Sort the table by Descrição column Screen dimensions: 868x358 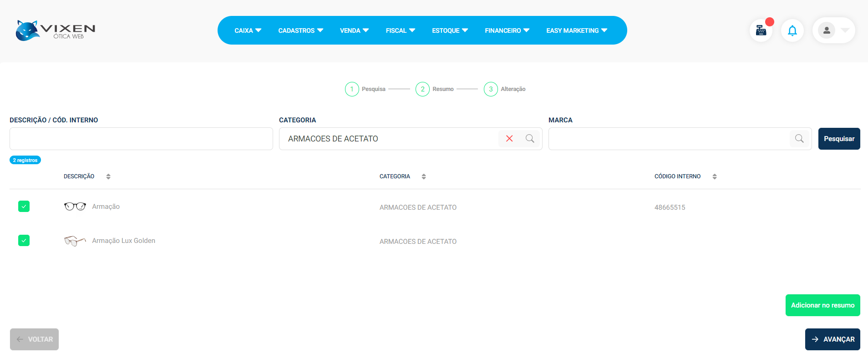coord(108,176)
